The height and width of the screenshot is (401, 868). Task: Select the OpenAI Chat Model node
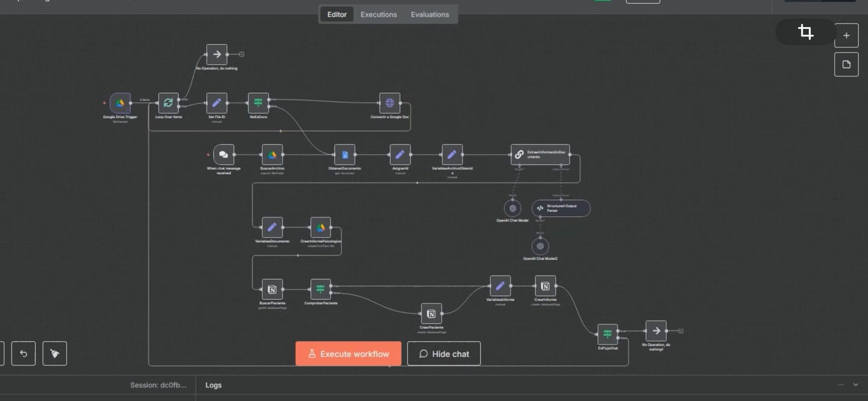pos(512,208)
